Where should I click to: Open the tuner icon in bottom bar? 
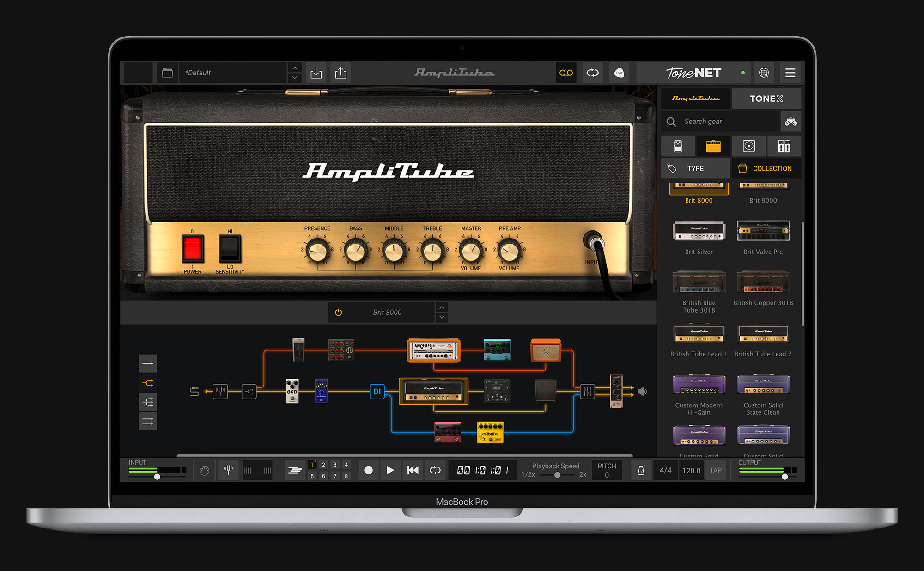pyautogui.click(x=228, y=470)
